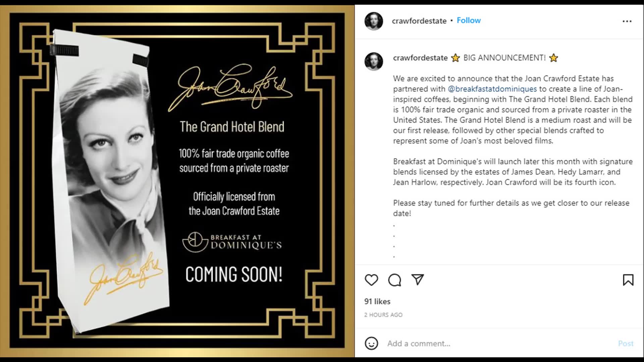644x362 pixels.
Task: Share post using paper plane icon
Action: click(418, 280)
